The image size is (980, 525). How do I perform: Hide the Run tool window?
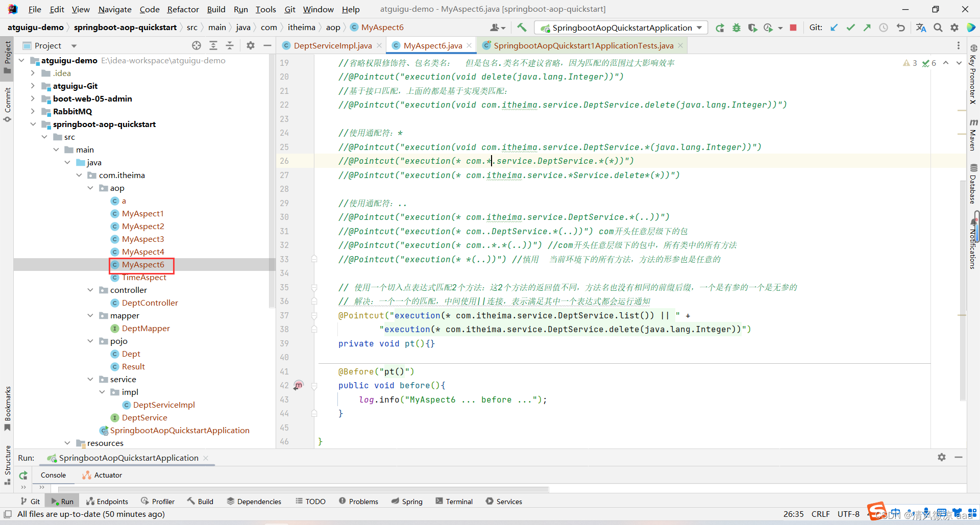959,457
